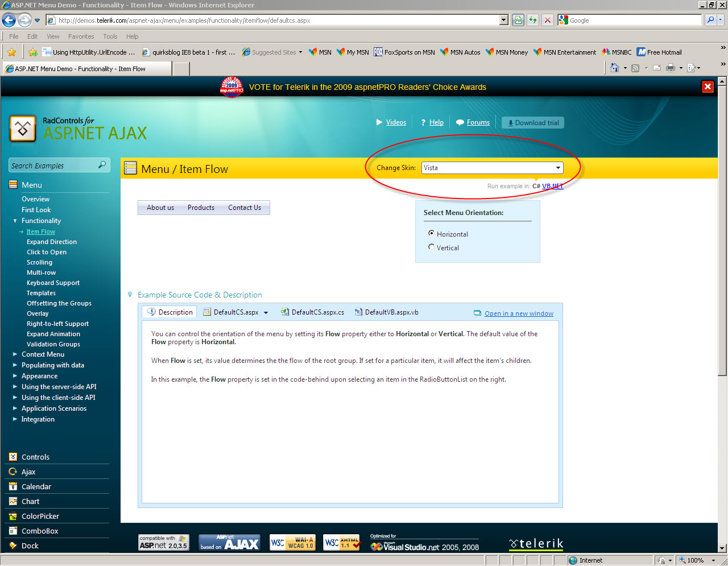Click the Ajax icon in sidebar
Image resolution: width=728 pixels, height=566 pixels.
click(x=13, y=472)
